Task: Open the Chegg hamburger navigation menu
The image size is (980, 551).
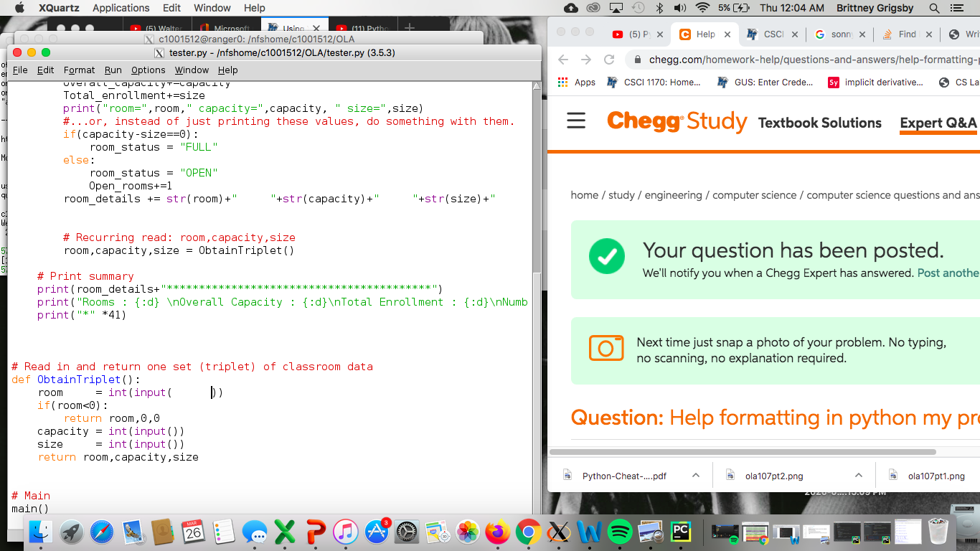Action: [x=576, y=121]
